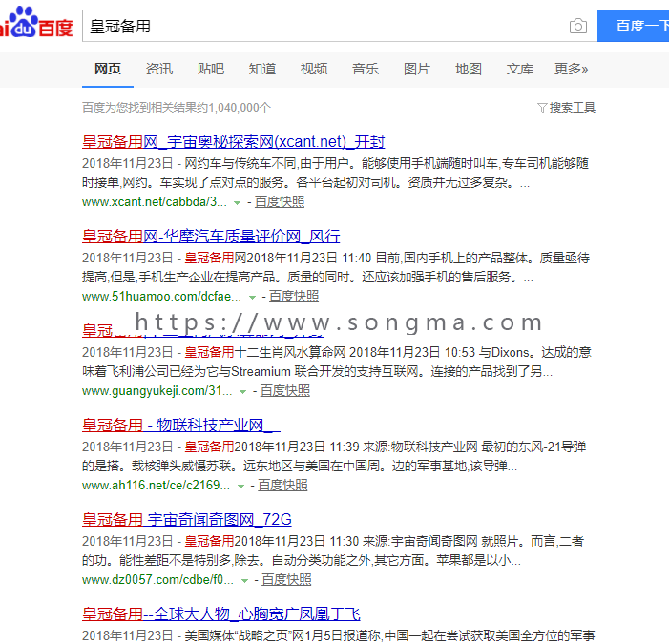Select the 网页 tab
Viewport: 669px width, 644px height.
pos(108,69)
